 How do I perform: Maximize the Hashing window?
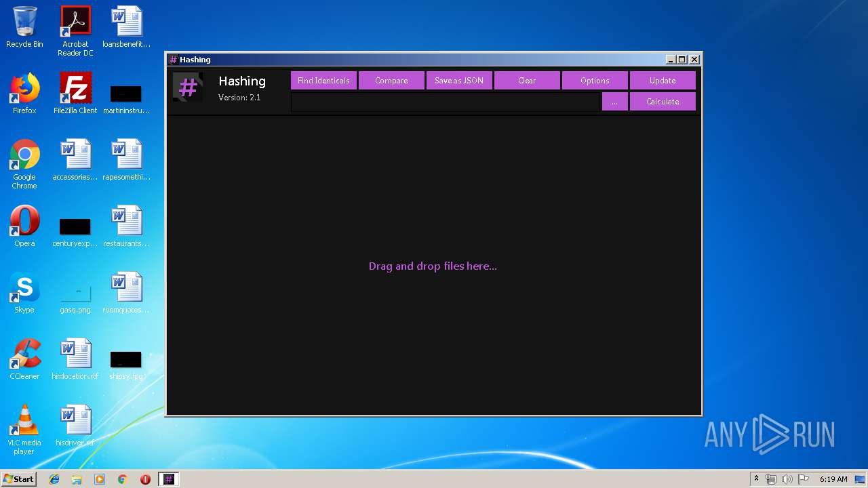point(682,60)
